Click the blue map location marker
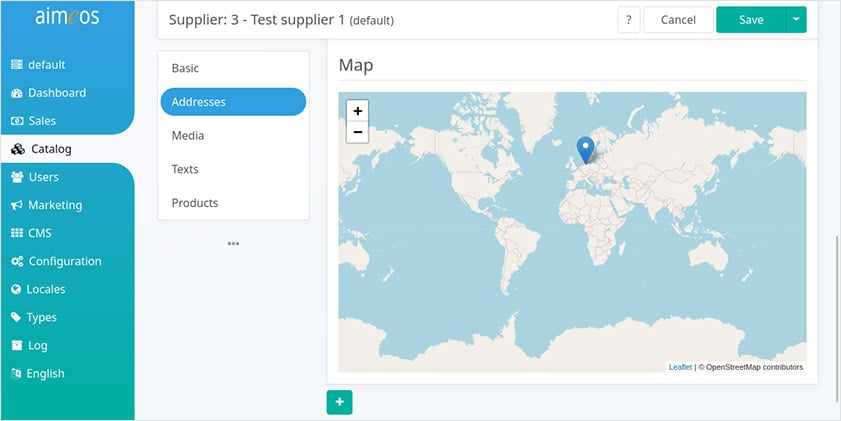 click(585, 150)
